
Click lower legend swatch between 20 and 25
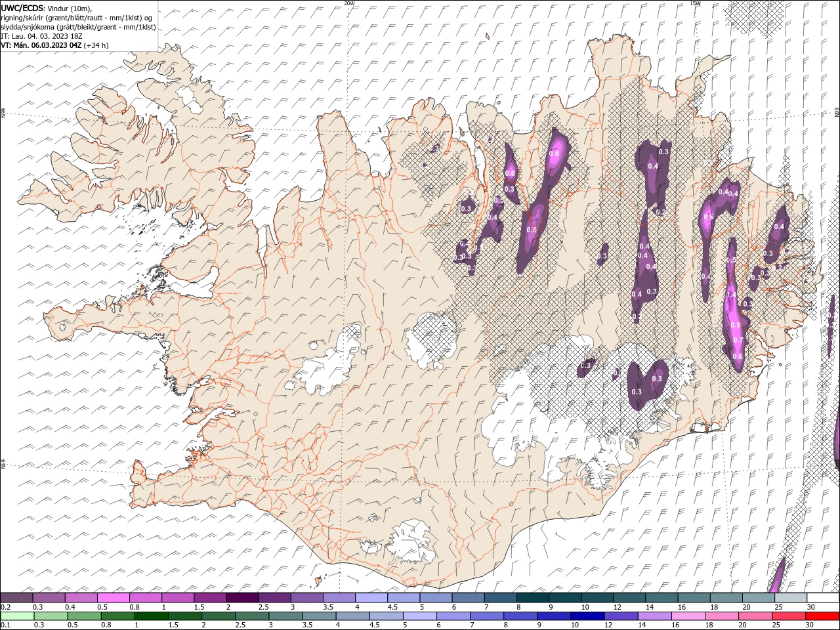755,616
